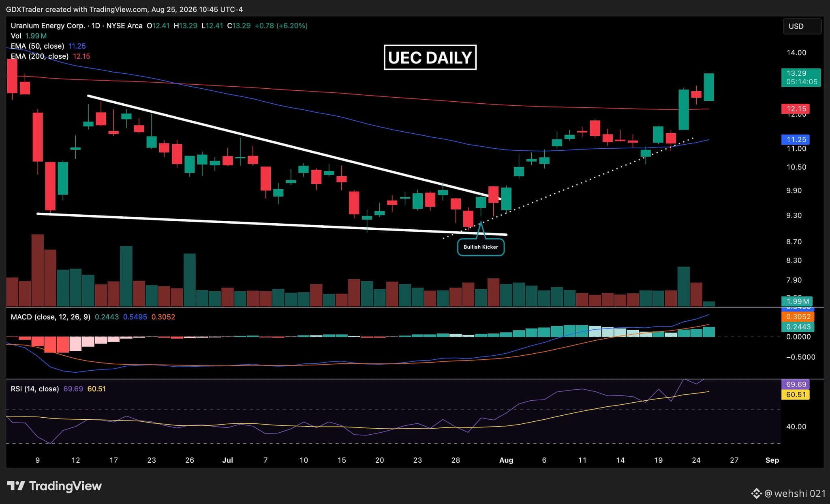This screenshot has height=504, width=830.
Task: Click the 19 date label on the time axis
Action: 658,460
